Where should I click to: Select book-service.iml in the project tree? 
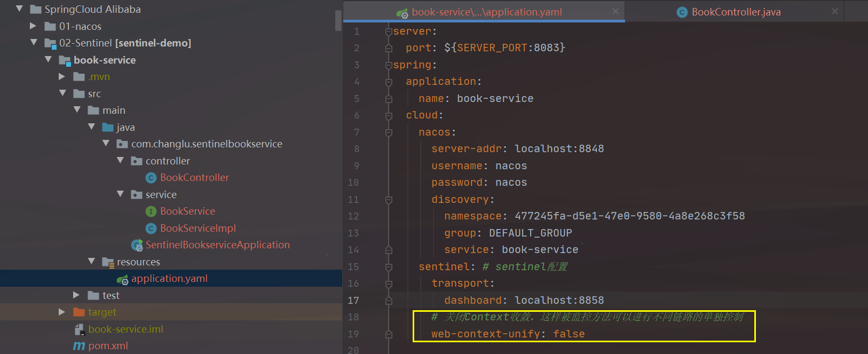tap(125, 329)
